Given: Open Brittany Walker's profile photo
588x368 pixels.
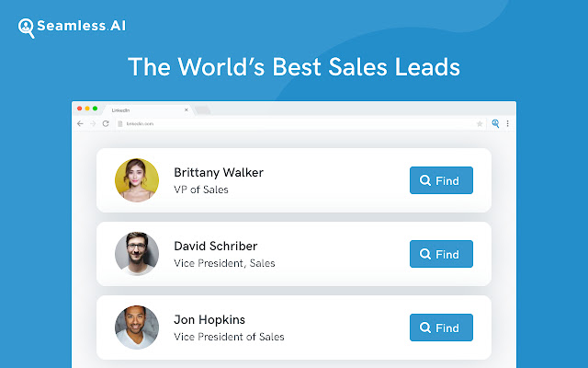Looking at the screenshot, I should pyautogui.click(x=137, y=180).
